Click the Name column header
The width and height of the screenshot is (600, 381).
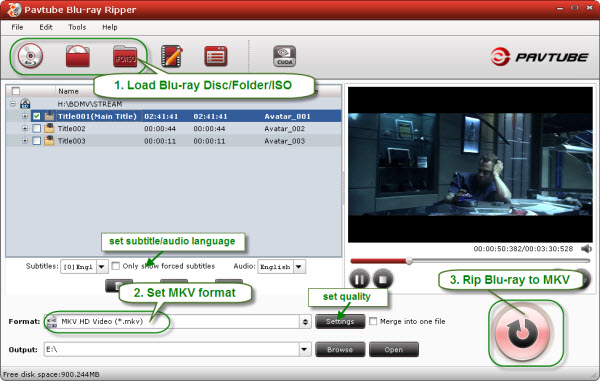(x=68, y=91)
